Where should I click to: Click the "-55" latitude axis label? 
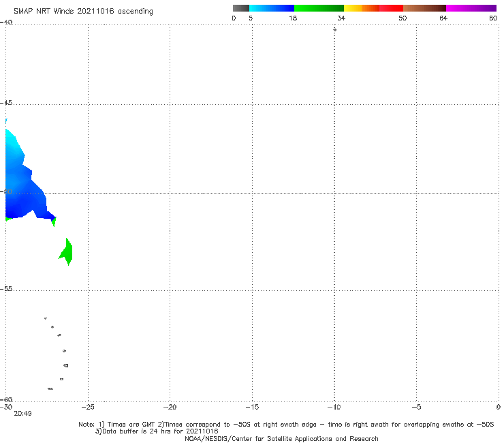pos(6,288)
